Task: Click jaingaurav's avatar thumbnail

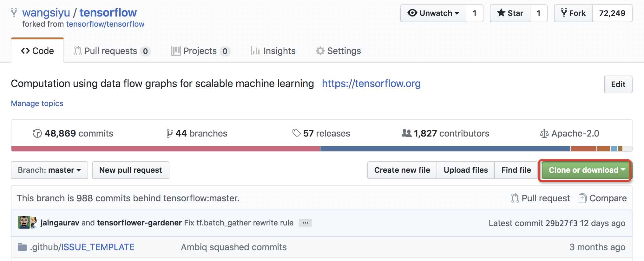Action: pyautogui.click(x=24, y=222)
